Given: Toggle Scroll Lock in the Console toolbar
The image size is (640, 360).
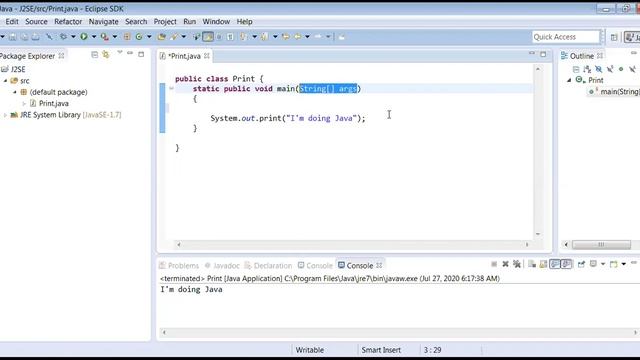Looking at the screenshot, I should tap(543, 264).
